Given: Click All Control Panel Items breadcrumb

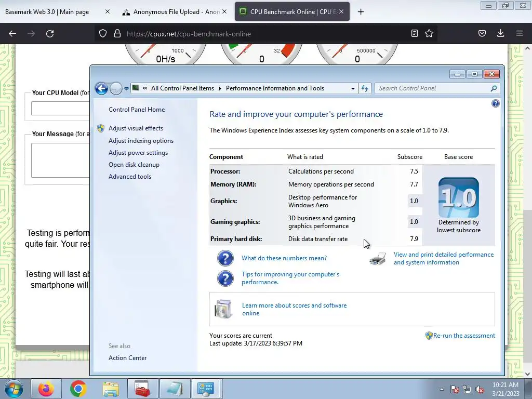Looking at the screenshot, I should point(182,88).
